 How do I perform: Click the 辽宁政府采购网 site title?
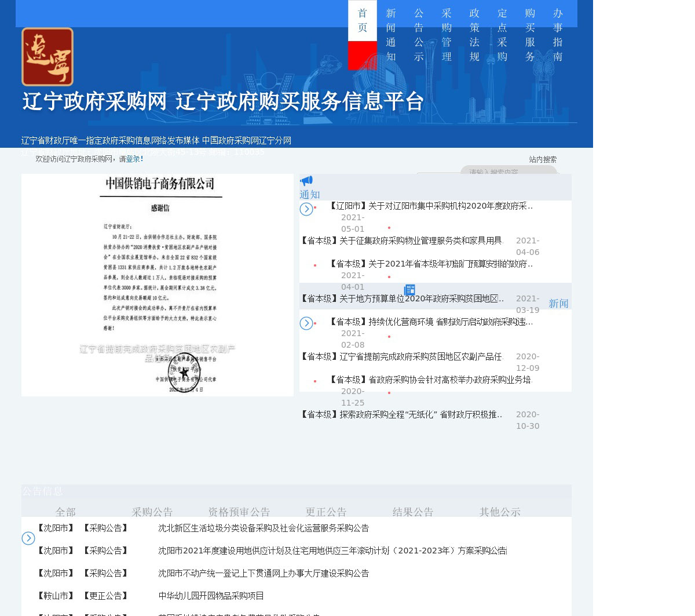[94, 101]
